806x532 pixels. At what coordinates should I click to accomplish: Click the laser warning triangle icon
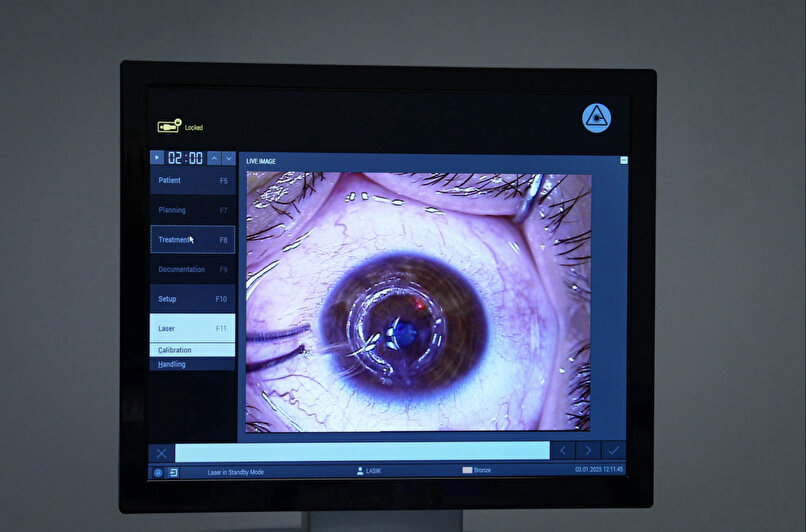point(596,118)
